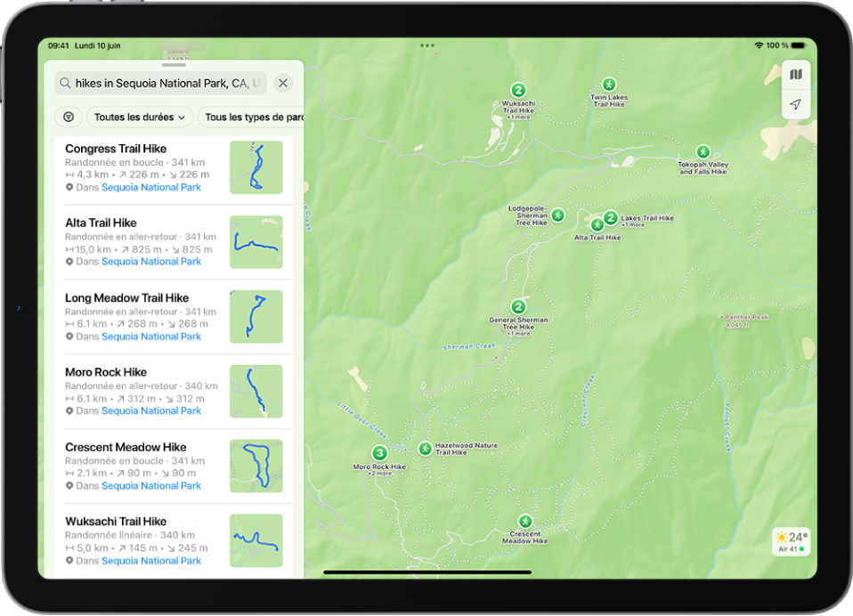Tap the weather widget showing 24 degrees

point(790,542)
